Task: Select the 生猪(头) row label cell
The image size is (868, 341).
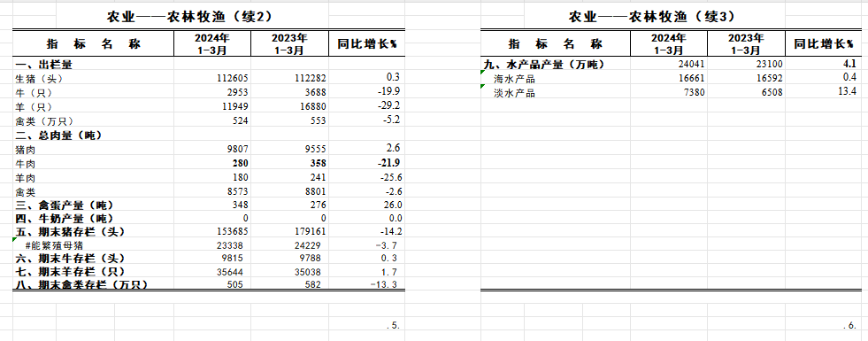Action: coord(93,78)
